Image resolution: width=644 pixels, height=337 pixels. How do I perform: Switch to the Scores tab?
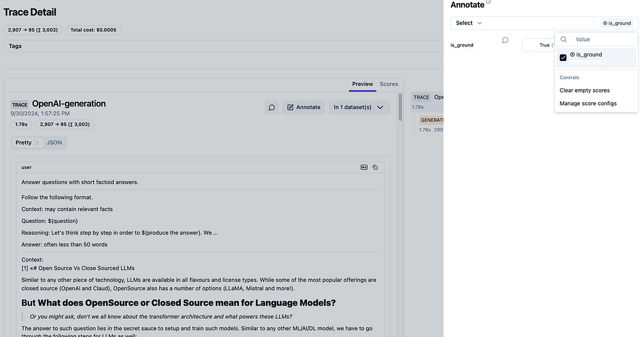389,84
